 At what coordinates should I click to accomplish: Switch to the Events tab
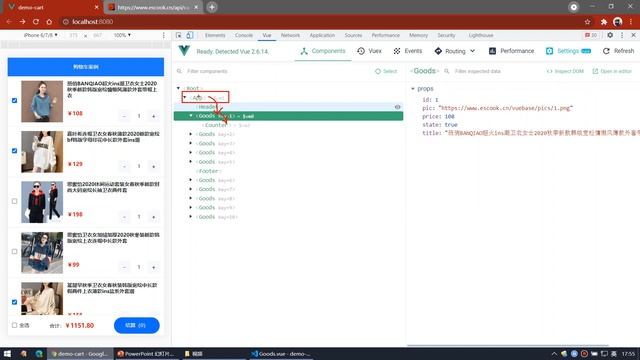(408, 51)
